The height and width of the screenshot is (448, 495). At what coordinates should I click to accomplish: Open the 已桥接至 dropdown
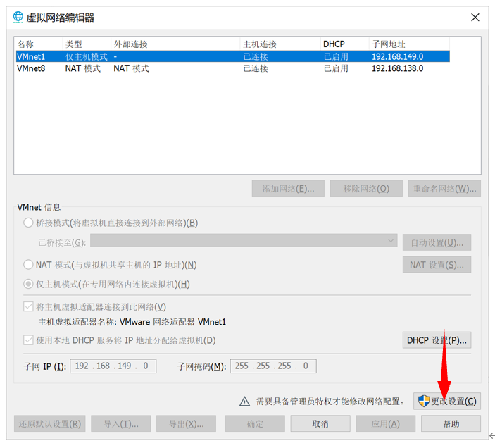point(244,241)
